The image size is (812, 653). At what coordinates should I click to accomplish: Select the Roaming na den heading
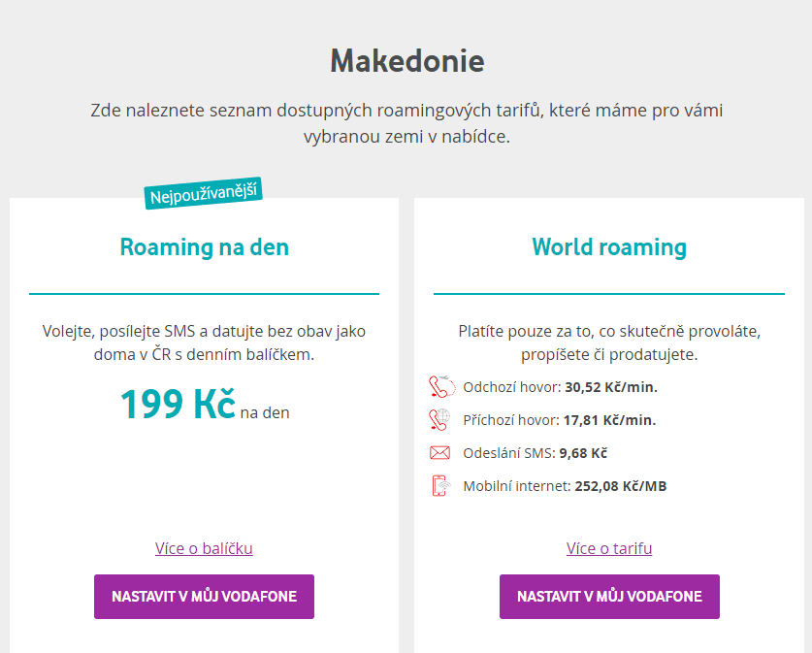tap(204, 247)
